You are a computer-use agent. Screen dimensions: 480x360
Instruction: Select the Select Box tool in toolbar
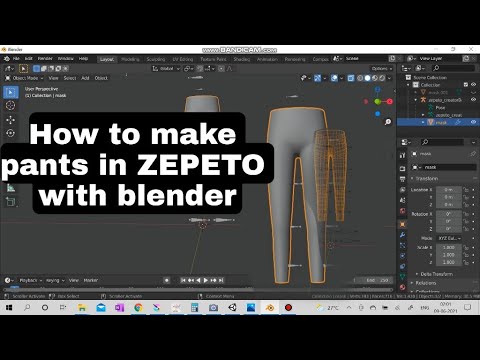coord(11,92)
